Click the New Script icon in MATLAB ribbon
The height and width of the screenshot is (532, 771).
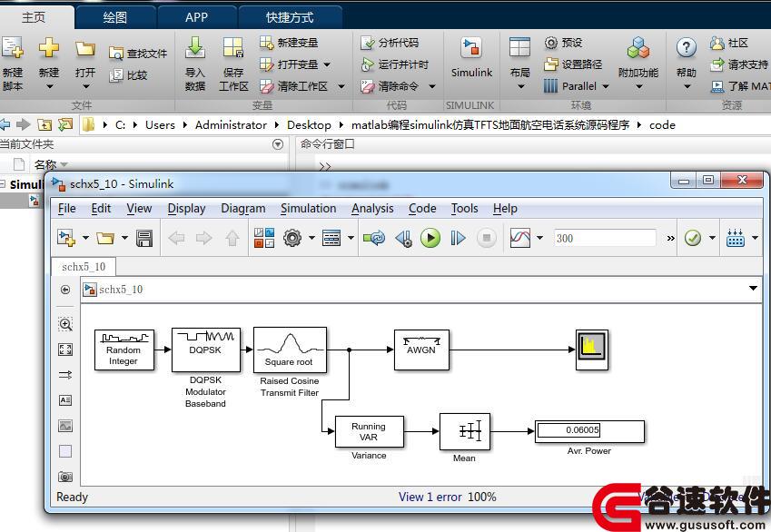(x=12, y=48)
